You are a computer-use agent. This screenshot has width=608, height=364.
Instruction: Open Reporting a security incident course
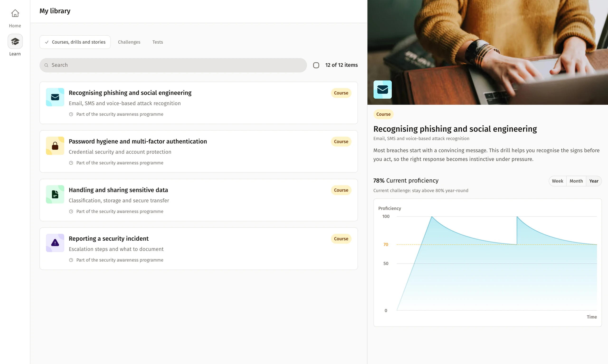(109, 239)
